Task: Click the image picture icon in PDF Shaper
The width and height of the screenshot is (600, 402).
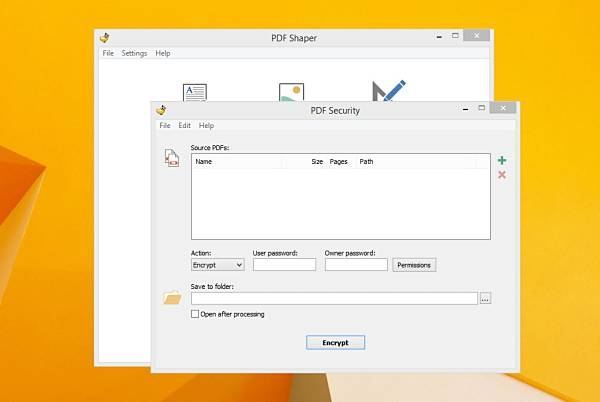Action: click(291, 92)
